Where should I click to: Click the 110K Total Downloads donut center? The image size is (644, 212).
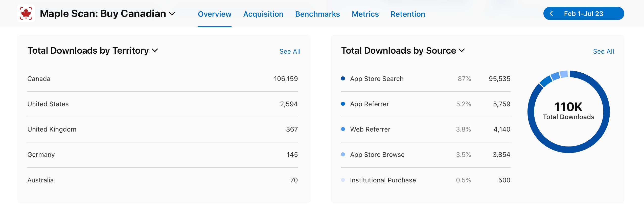click(568, 111)
